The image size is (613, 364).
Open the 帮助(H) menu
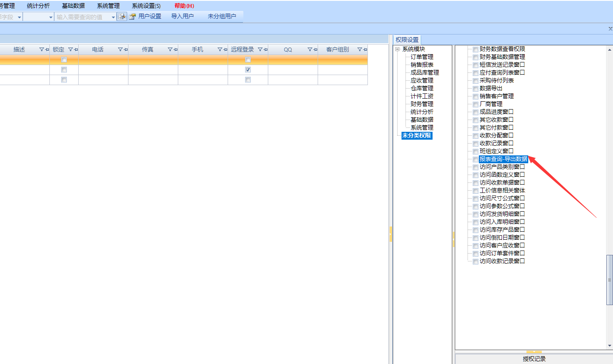[x=184, y=6]
